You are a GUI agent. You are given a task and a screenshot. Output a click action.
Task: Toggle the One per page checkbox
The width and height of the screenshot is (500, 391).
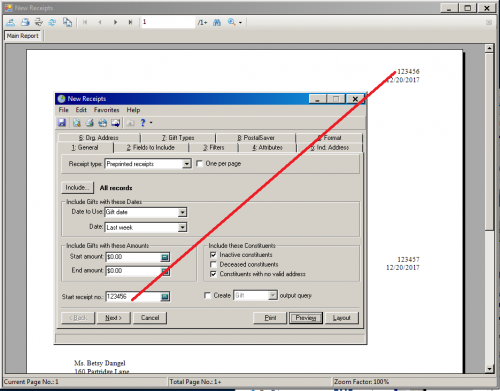199,164
